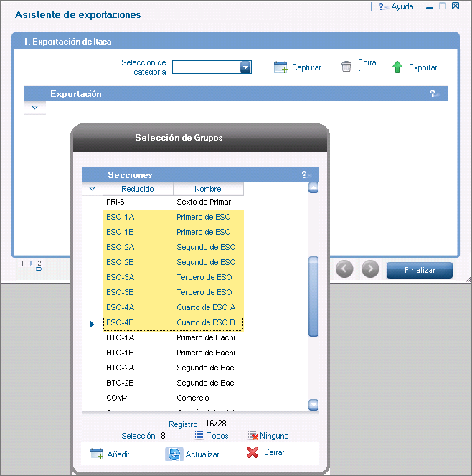Sort by the Nombre column header

click(x=207, y=189)
